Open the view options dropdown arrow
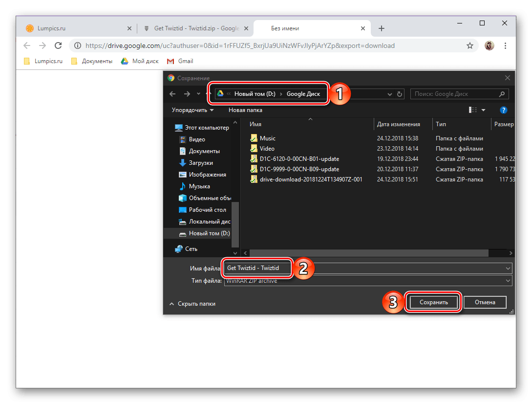This screenshot has width=532, height=404. click(x=483, y=110)
